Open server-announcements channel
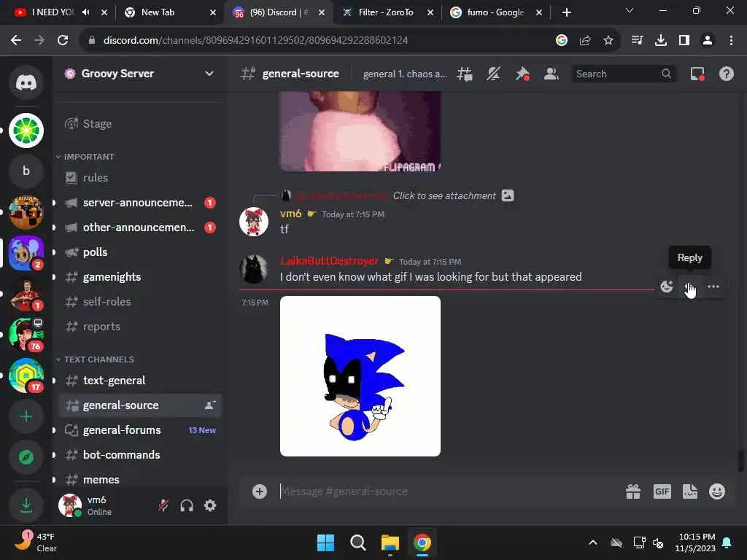Viewport: 747px width, 560px height. click(x=139, y=203)
